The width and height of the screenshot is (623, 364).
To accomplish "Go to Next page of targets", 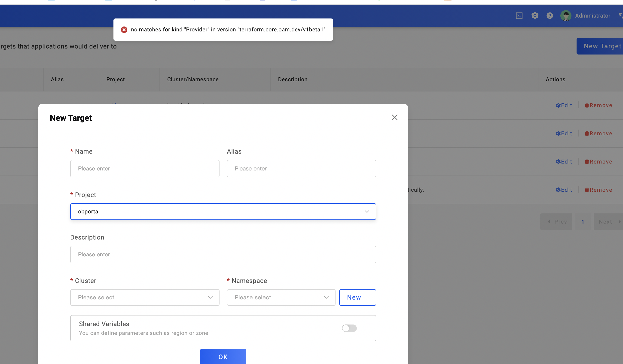I will 606,222.
